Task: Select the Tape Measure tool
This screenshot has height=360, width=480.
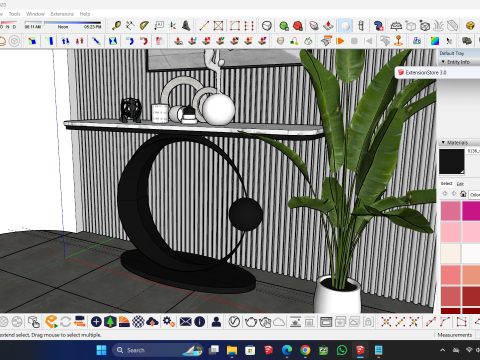Action: tap(116, 26)
